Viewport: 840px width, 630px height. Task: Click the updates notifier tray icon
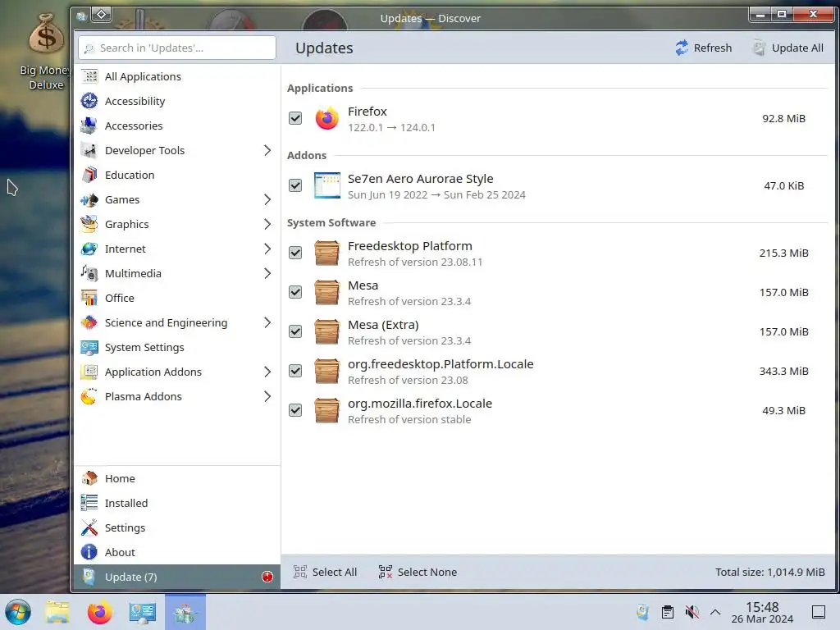[642, 612]
